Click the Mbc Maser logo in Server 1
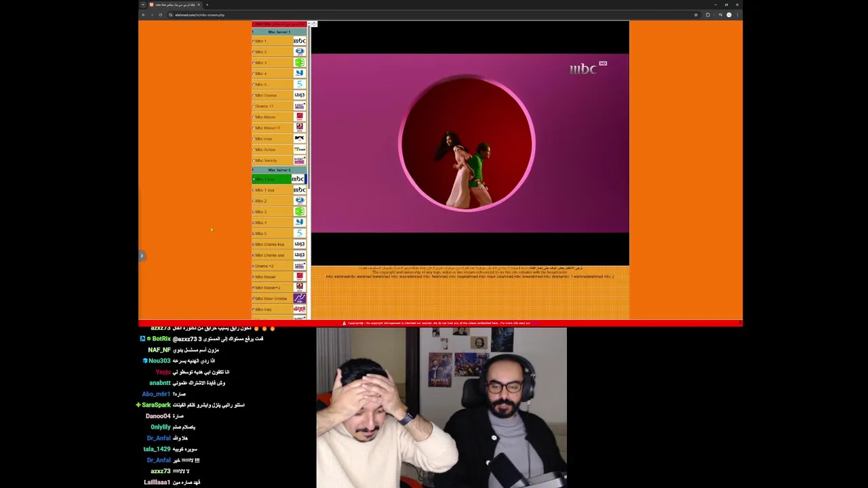The height and width of the screenshot is (488, 868). pyautogui.click(x=299, y=117)
